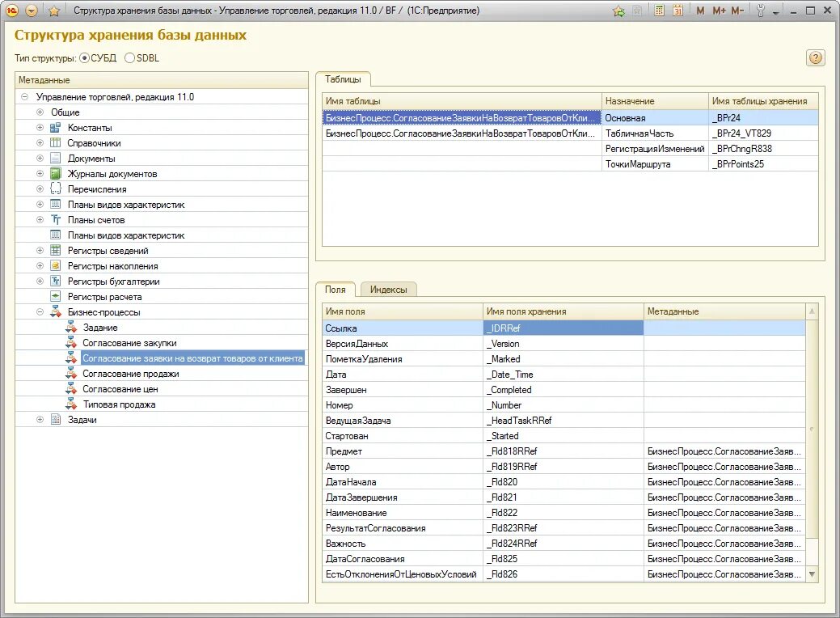
Task: Click the Бизнес-процессы flowchart icon
Action: tap(55, 312)
